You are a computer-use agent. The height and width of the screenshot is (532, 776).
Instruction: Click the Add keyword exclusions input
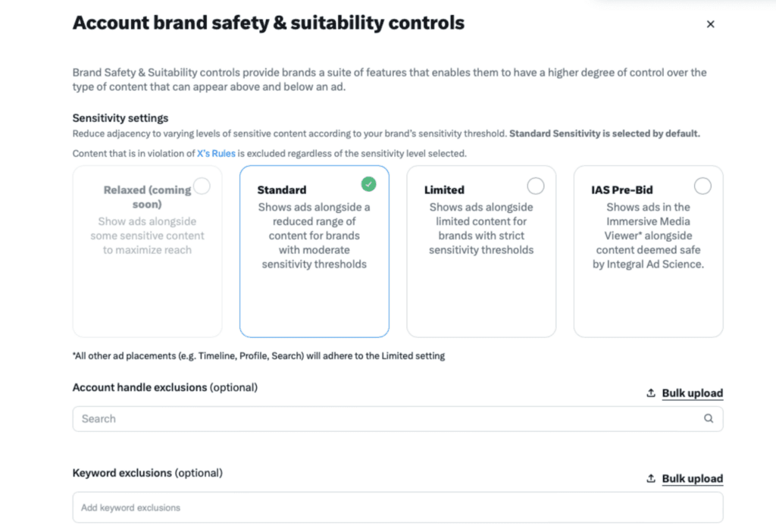point(398,507)
